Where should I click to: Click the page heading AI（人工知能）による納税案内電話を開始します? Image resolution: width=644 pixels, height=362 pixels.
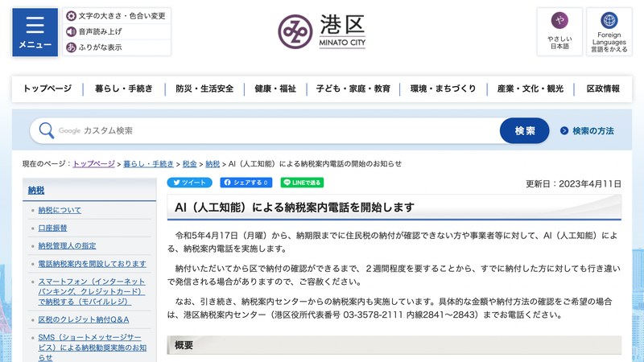click(295, 208)
